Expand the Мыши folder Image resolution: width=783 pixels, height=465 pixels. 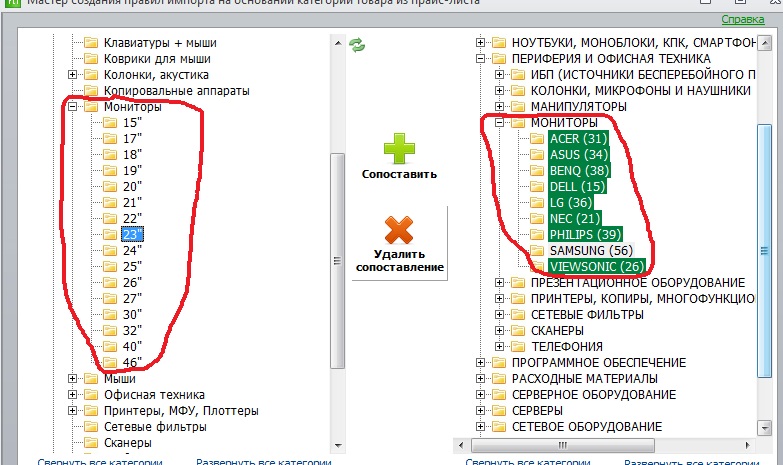click(x=72, y=379)
